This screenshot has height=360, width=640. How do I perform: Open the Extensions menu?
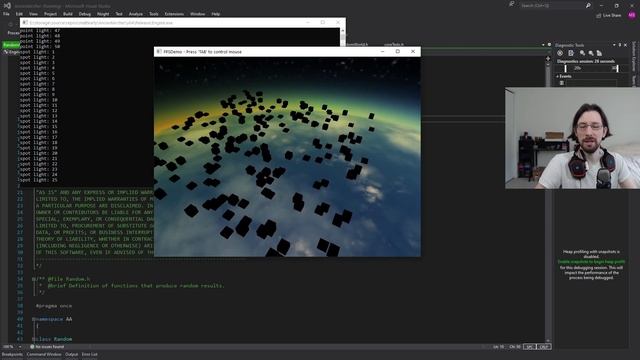click(x=174, y=14)
